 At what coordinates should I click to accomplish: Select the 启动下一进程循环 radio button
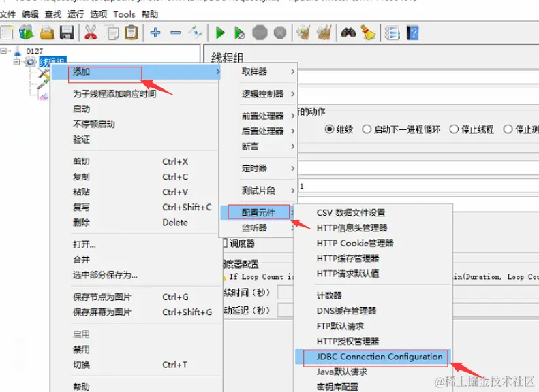[x=367, y=129]
